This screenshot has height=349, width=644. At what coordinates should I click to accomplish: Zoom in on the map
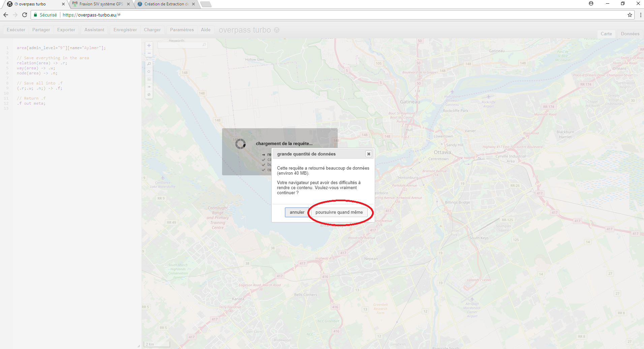pos(149,45)
